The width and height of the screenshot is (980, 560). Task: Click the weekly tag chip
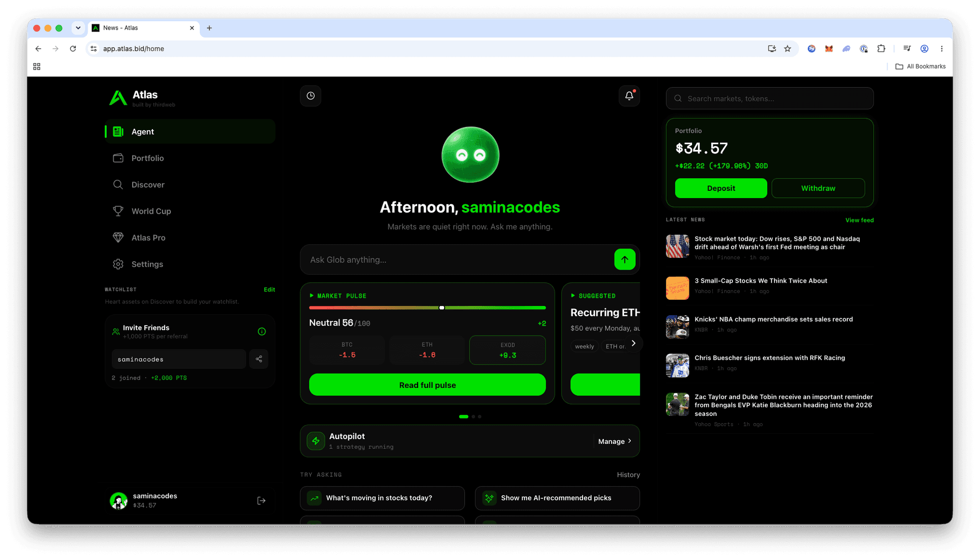coord(584,346)
